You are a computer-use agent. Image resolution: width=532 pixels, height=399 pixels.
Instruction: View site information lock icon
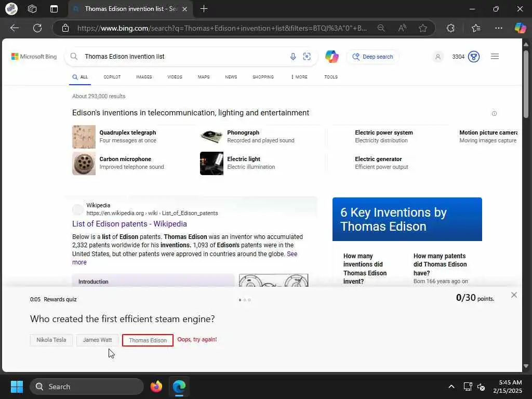pos(65,28)
